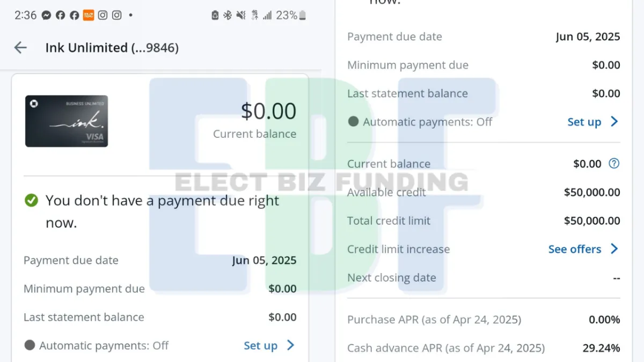Click the Current balance help question icon
This screenshot has width=644, height=362.
coord(614,164)
